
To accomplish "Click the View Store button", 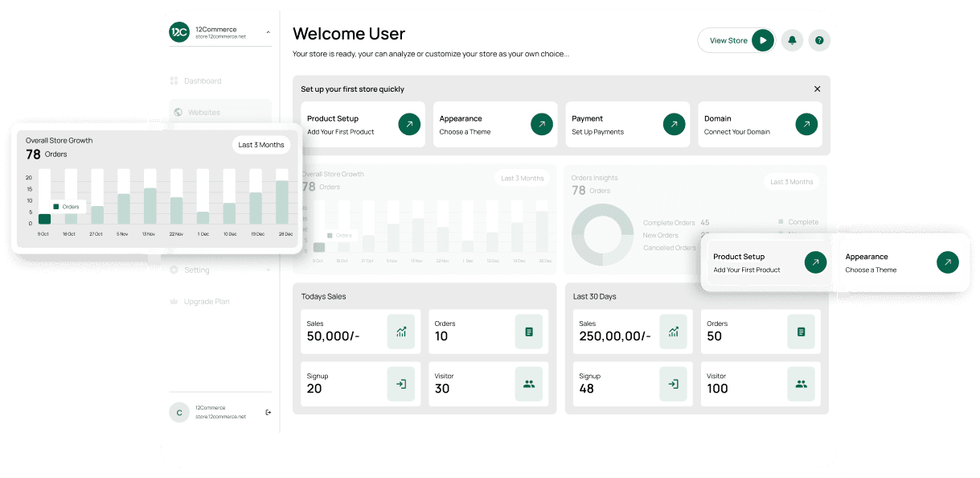I will point(736,39).
